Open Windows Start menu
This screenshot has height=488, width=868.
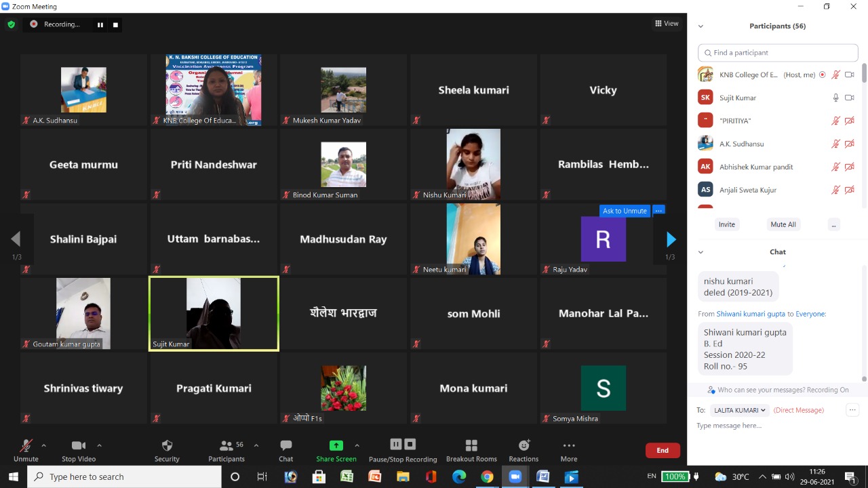pyautogui.click(x=13, y=476)
